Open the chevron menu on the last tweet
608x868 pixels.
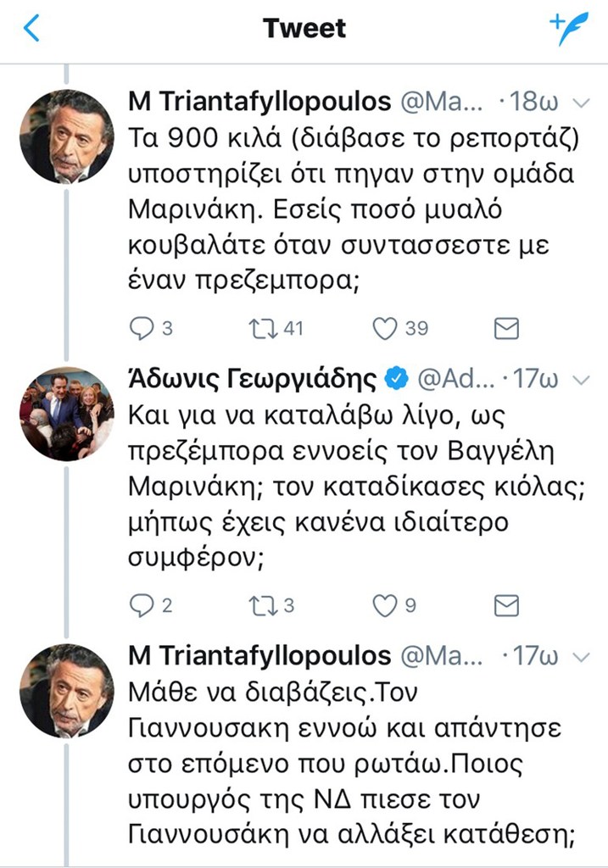[x=582, y=657]
